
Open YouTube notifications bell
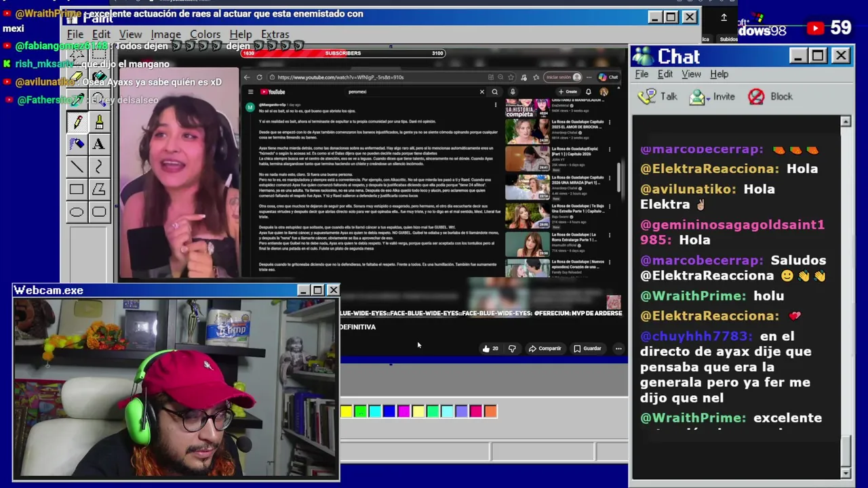589,91
